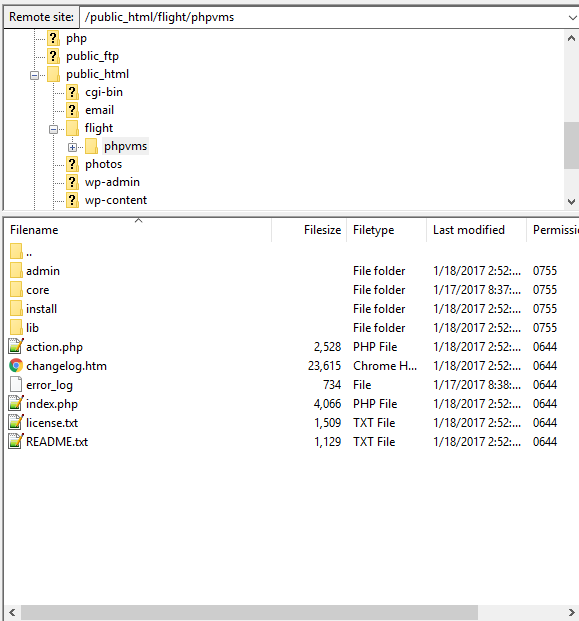Click the photos unknown folder icon

point(72,164)
